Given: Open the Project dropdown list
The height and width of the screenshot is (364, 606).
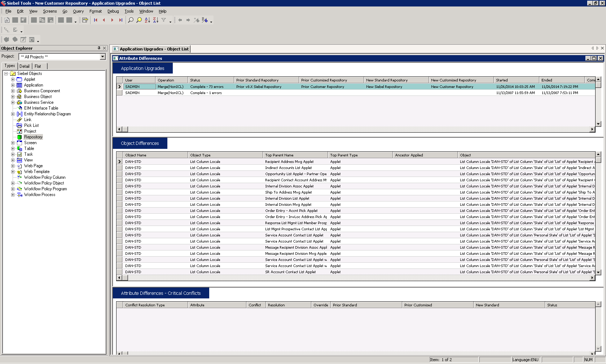Looking at the screenshot, I should [102, 57].
